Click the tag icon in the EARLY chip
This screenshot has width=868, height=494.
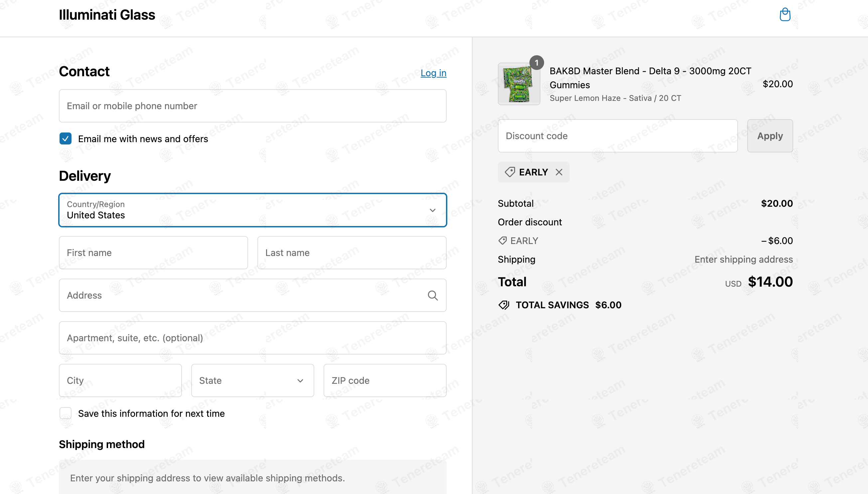pos(509,172)
